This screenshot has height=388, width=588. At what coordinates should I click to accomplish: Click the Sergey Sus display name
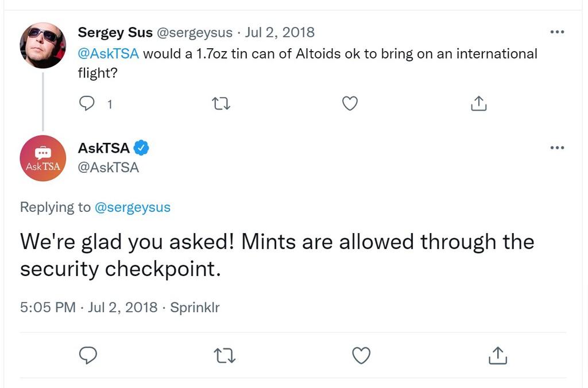tap(115, 32)
